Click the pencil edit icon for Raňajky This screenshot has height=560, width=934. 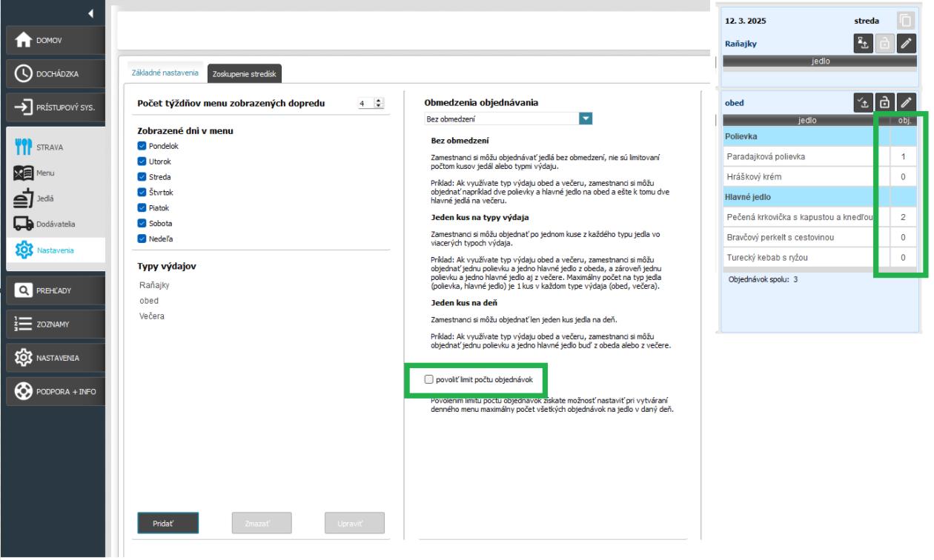907,44
